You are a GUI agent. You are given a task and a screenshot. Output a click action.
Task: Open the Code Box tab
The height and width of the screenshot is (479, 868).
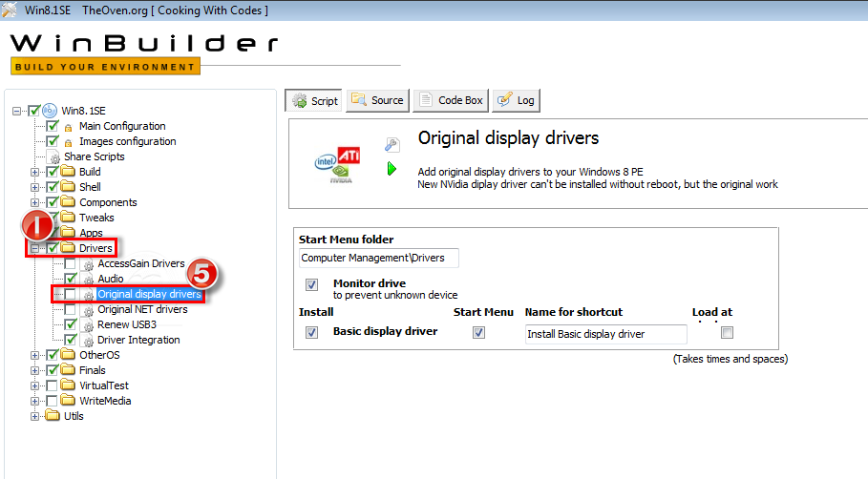click(x=451, y=100)
